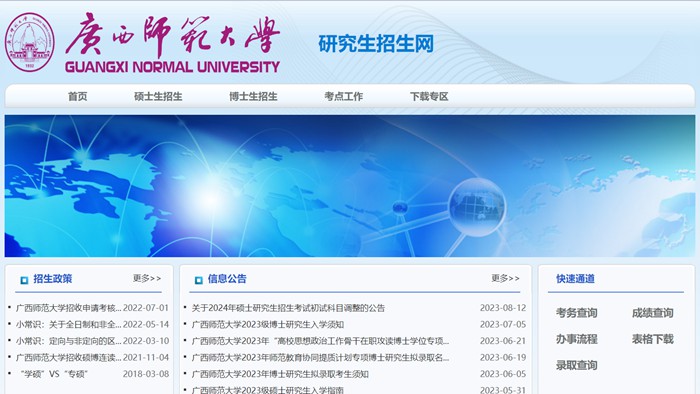This screenshot has width=700, height=394.
Task: Click the date 2018-03-08 in 招生政策
Action: pos(146,374)
